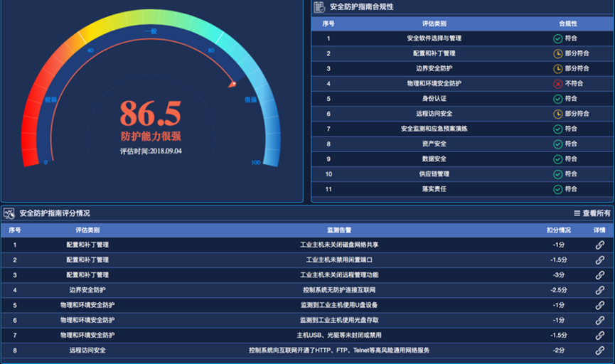Click the 防护能力很强 rating label
The width and height of the screenshot is (615, 364).
[x=151, y=136]
